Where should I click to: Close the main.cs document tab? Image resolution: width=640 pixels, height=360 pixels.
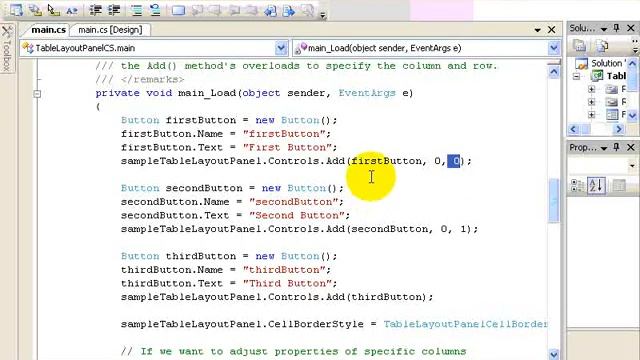coord(551,29)
